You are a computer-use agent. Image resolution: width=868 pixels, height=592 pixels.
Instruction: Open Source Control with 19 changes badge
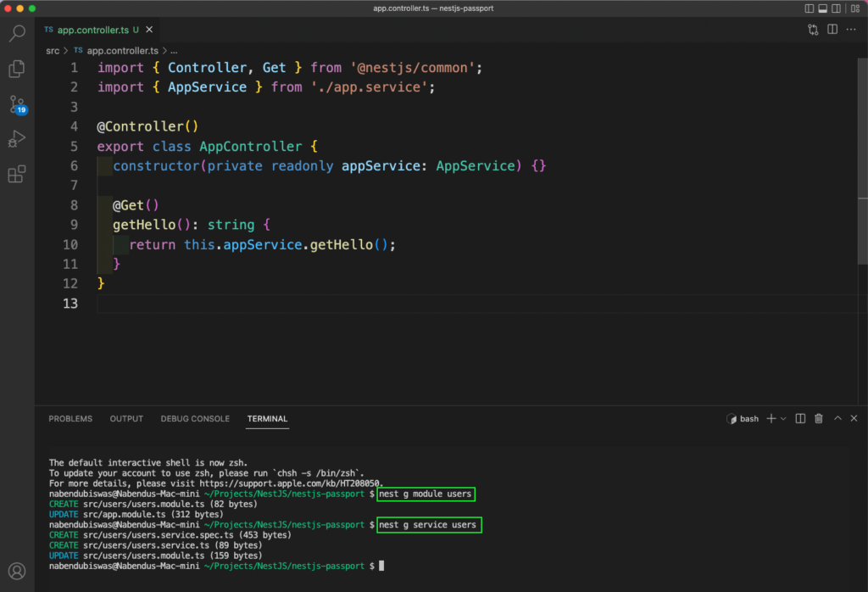coord(17,104)
